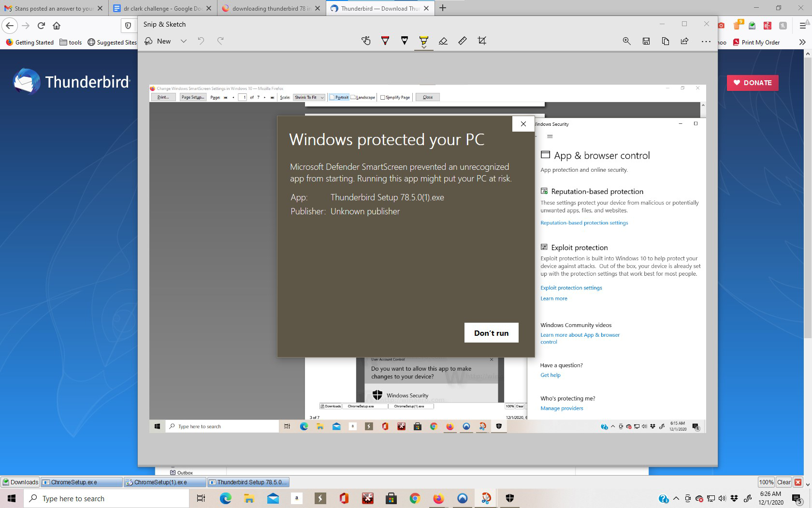Undo the last annotation in Snip & Sketch
This screenshot has height=508, width=812.
pos(201,41)
